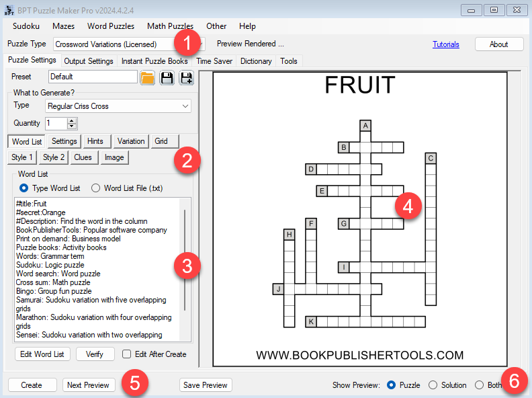Click the BPT app icon in the title bar
The width and height of the screenshot is (532, 398).
tap(9, 9)
